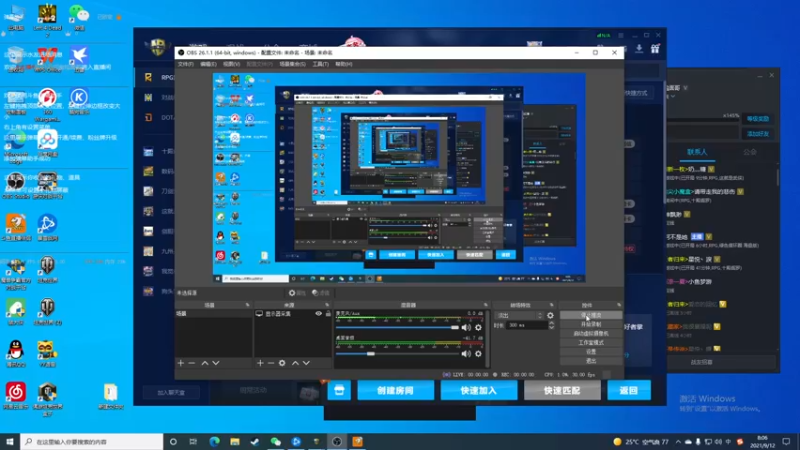The width and height of the screenshot is (800, 450).
Task: Open WeChat from the Windows taskbar
Action: pos(276,442)
